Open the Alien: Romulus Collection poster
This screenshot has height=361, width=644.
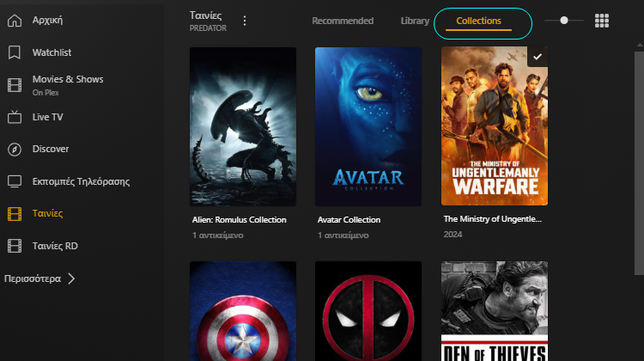click(x=243, y=126)
